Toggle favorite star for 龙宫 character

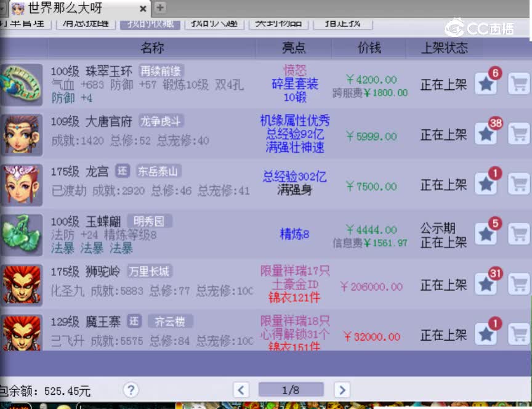(x=486, y=184)
